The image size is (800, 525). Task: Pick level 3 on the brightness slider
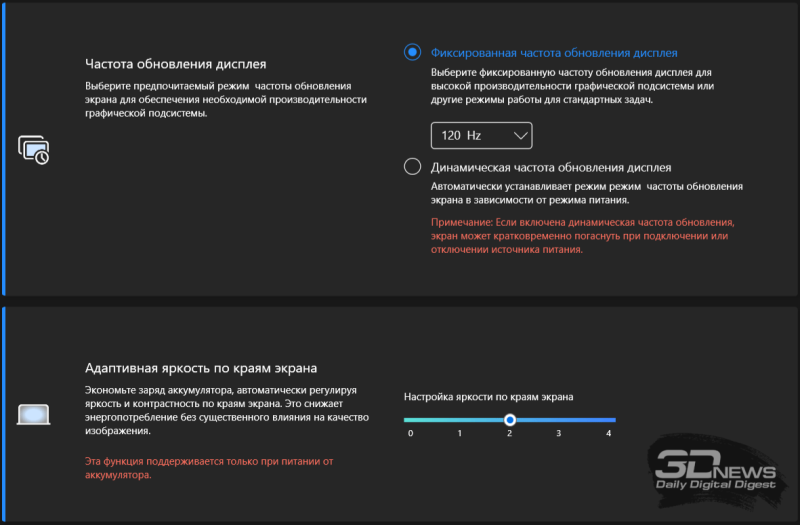559,420
